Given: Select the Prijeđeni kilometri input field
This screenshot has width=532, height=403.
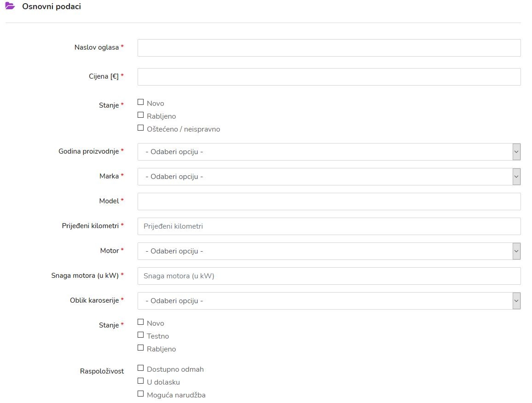Looking at the screenshot, I should click(329, 226).
